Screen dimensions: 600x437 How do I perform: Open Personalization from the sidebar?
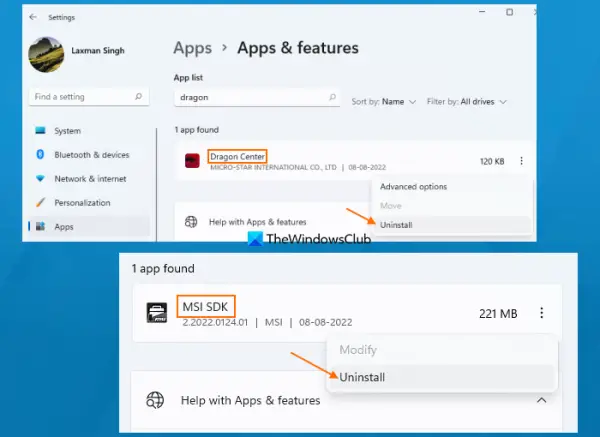click(83, 203)
